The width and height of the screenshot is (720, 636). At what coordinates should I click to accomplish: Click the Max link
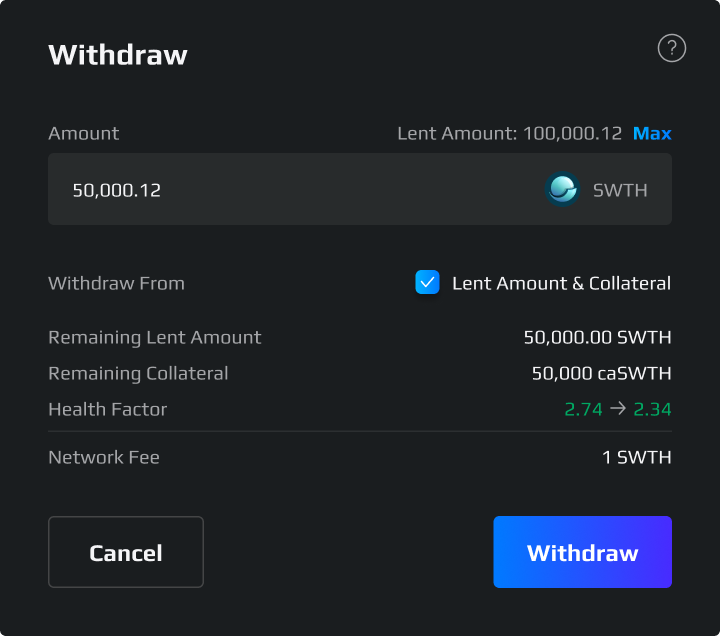click(652, 133)
